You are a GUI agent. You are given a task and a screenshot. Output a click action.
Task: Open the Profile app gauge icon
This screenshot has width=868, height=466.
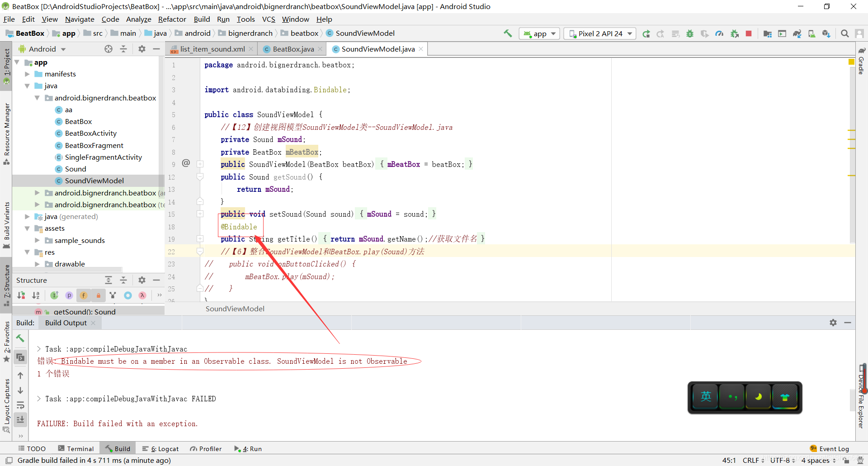(719, 33)
